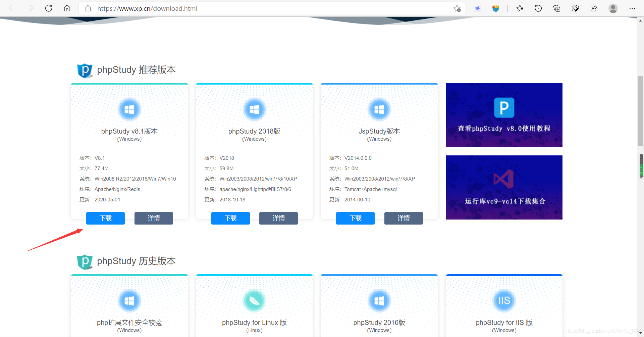Screen dimensions: 644x337
Task: Click the 系统: Win2008 R2/2012/2016/Win7/Win10 text
Action: (x=128, y=179)
